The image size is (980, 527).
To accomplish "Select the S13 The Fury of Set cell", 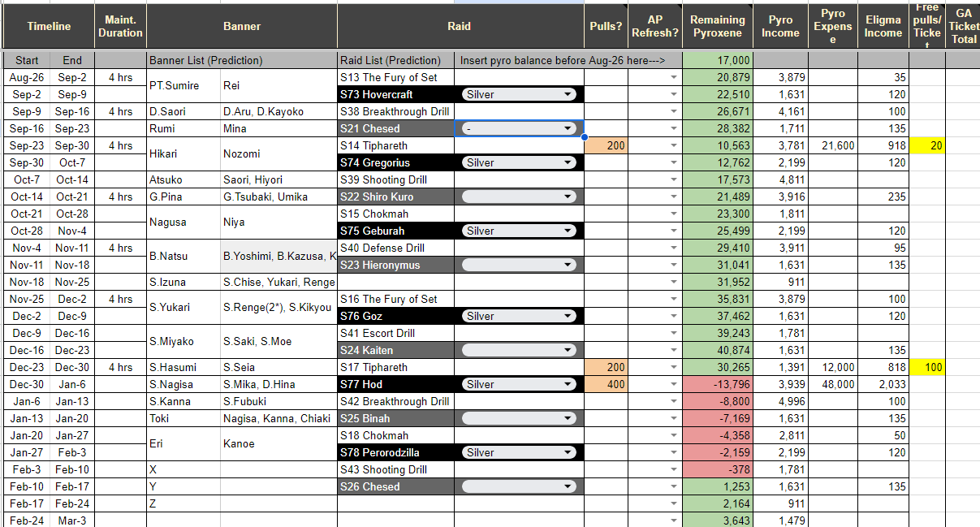I will point(395,77).
